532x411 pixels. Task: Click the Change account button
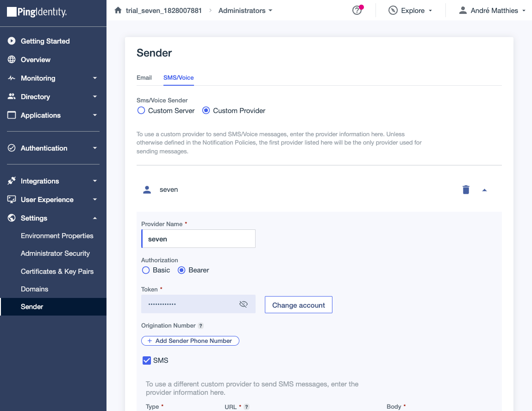298,305
